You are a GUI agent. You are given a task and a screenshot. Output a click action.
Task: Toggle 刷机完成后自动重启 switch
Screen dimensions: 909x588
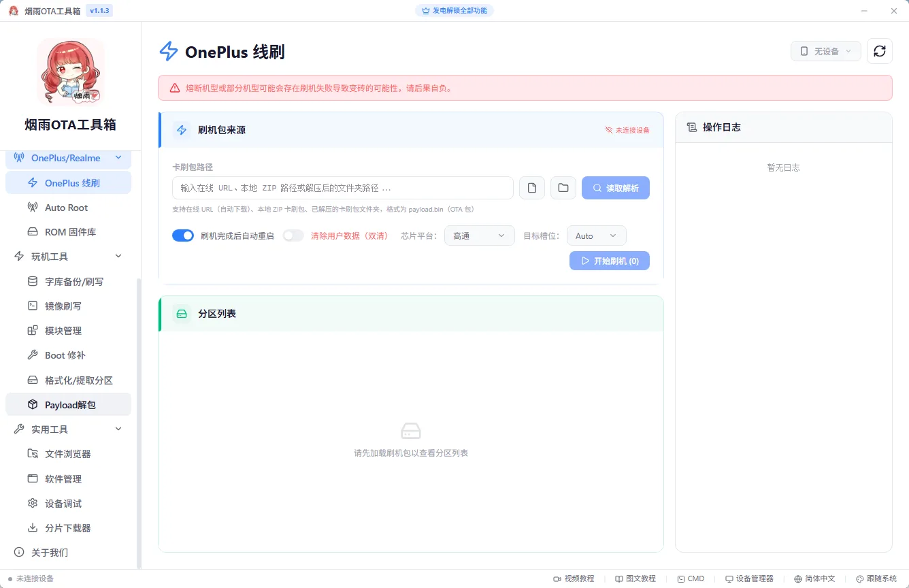click(183, 235)
